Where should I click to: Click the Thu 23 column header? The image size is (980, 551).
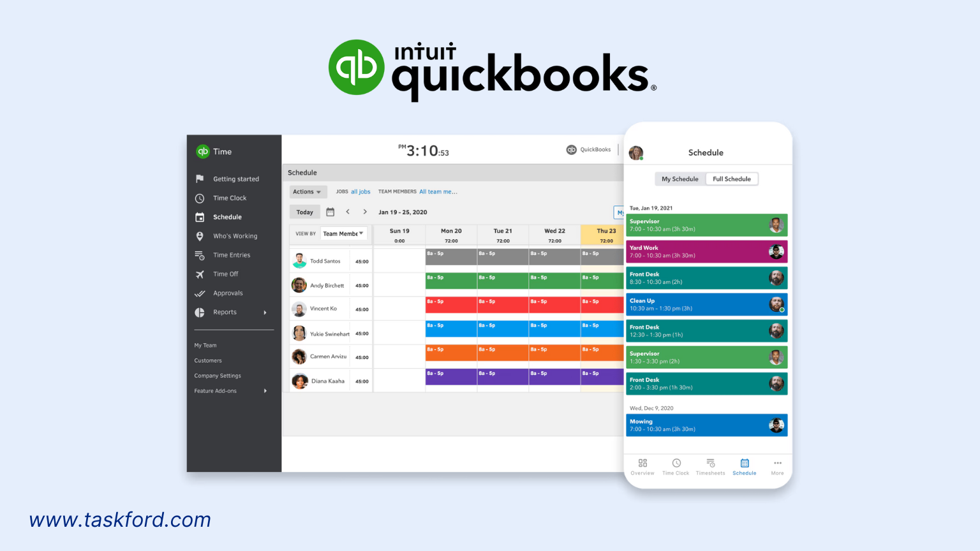point(602,235)
